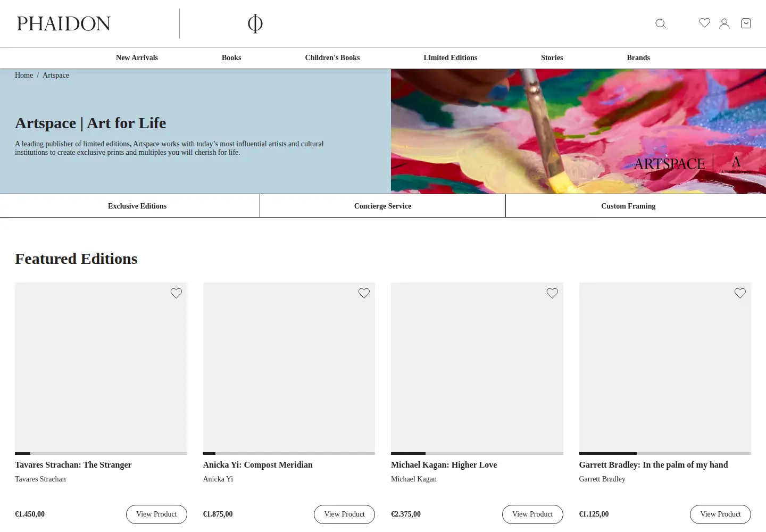The image size is (766, 532).
Task: Click progress bar under Michael Kagan image
Action: (x=477, y=453)
